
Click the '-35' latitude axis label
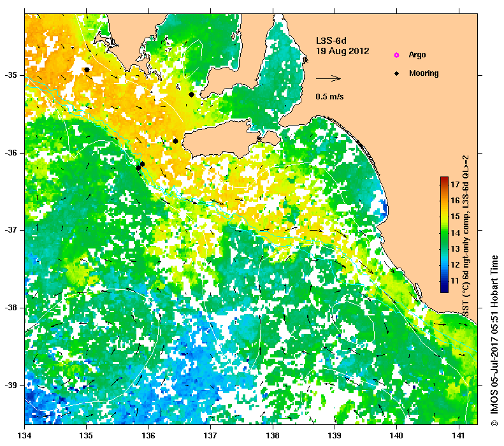11,76
